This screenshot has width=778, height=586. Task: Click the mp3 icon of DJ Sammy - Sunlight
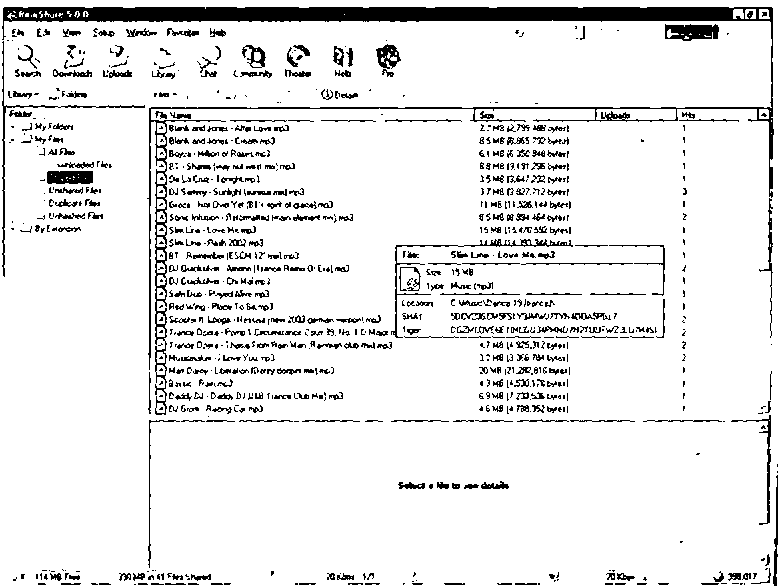pos(161,192)
